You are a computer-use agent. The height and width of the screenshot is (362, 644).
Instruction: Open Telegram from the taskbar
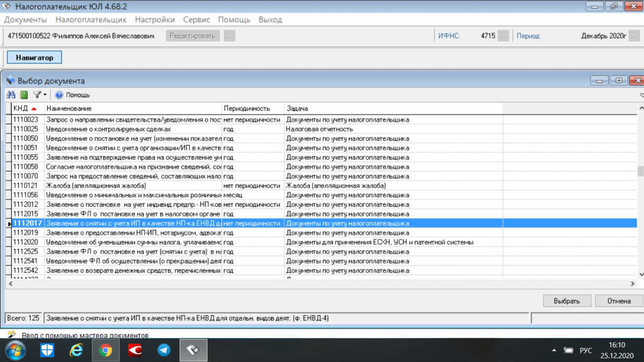pyautogui.click(x=164, y=350)
